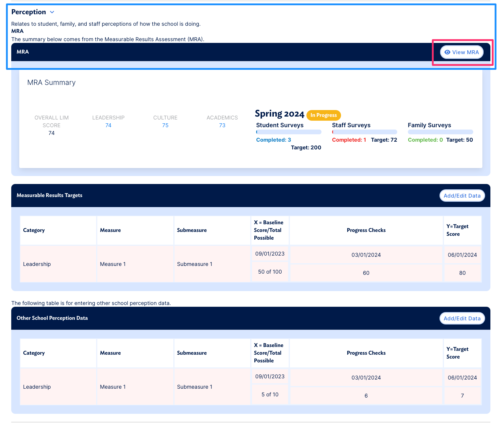Viewport: 504px width, 423px height.
Task: Click the MRA Summary title
Action: [51, 83]
